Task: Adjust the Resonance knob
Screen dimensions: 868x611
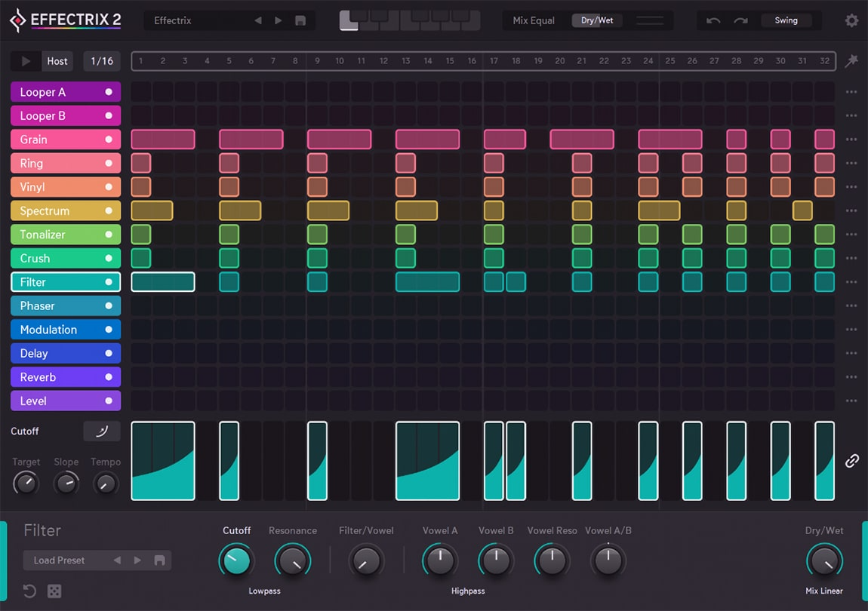Action: (292, 560)
